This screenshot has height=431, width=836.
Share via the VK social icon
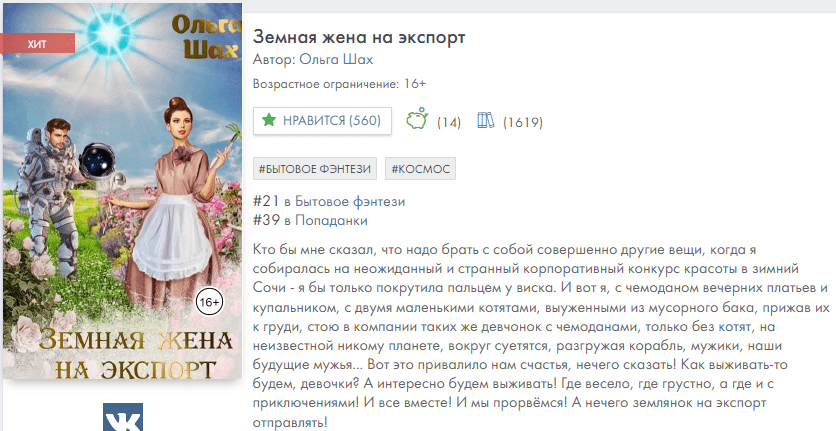pyautogui.click(x=123, y=417)
